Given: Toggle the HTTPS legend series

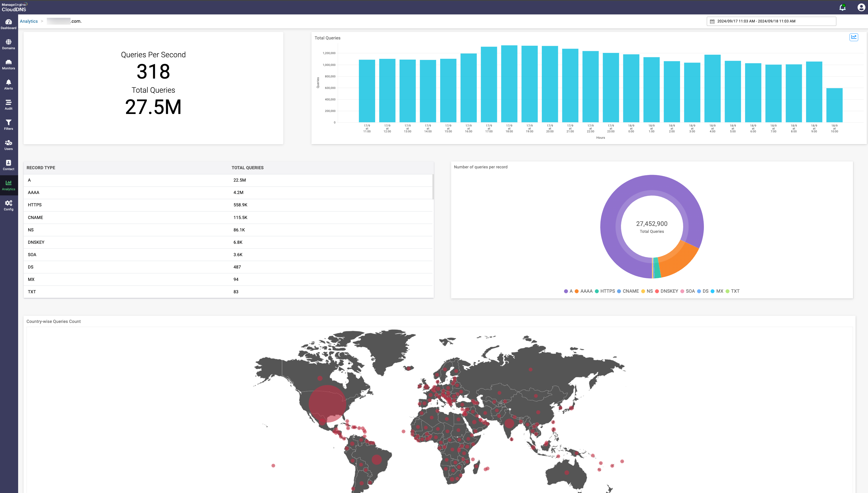Looking at the screenshot, I should (x=607, y=291).
